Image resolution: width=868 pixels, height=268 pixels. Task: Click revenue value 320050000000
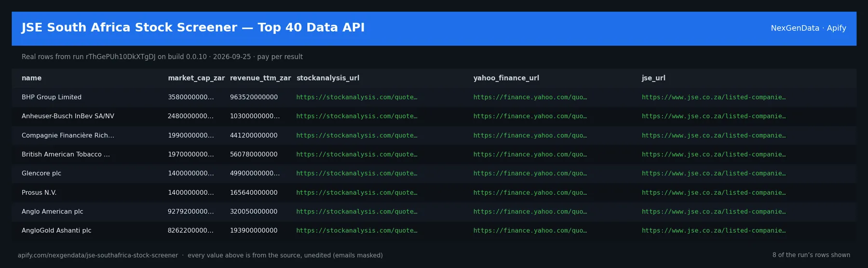[254, 212]
